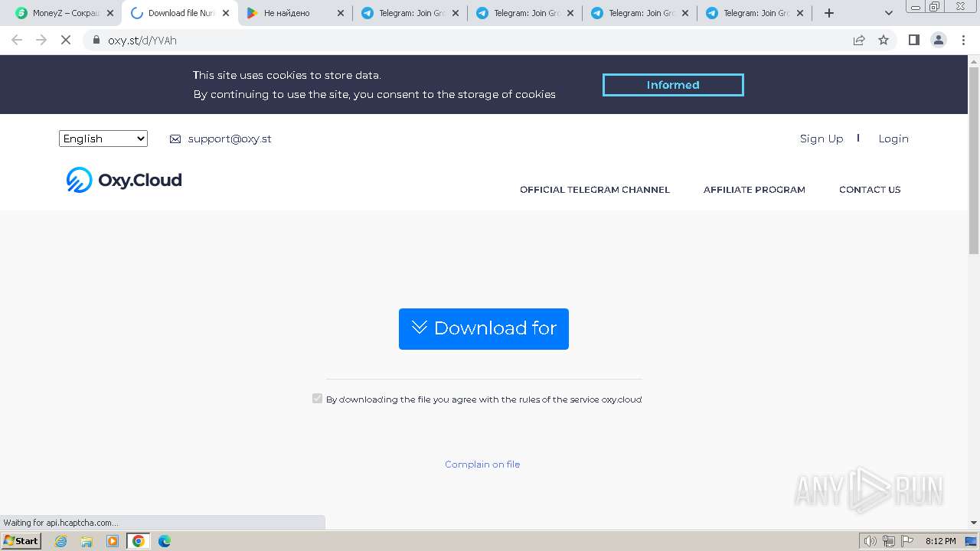
Task: Open Contact Us menu item
Action: pos(870,190)
